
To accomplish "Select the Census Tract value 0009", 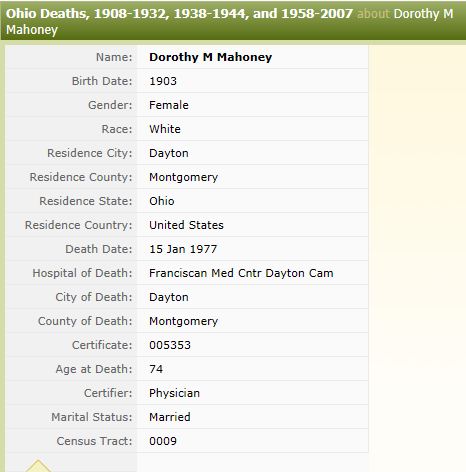I will pyautogui.click(x=163, y=441).
